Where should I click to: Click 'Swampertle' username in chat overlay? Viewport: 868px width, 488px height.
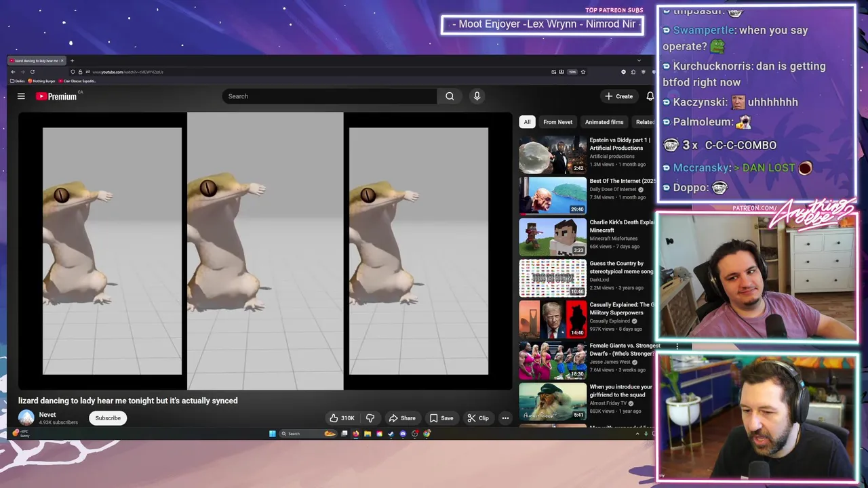705,30
